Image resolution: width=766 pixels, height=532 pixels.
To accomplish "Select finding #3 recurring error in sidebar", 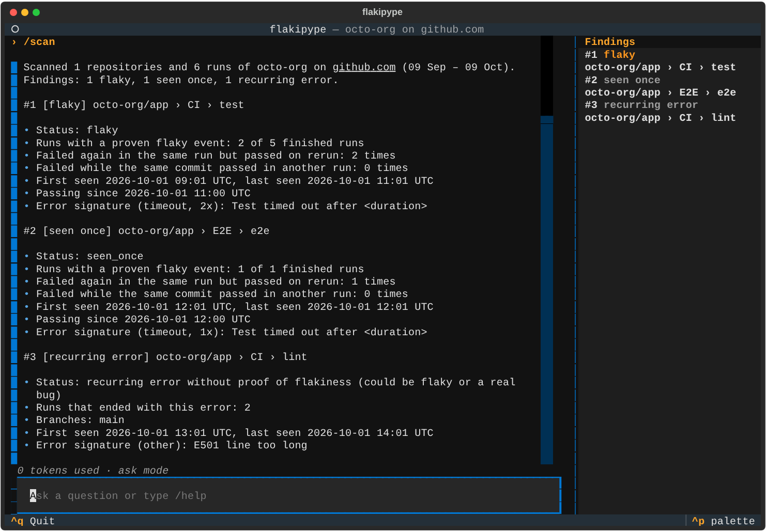I will point(641,105).
